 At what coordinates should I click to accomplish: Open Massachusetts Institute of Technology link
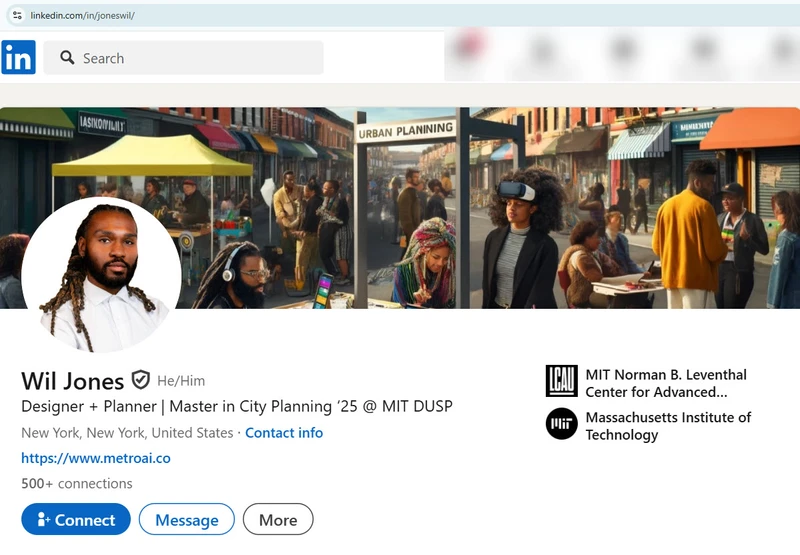[668, 426]
